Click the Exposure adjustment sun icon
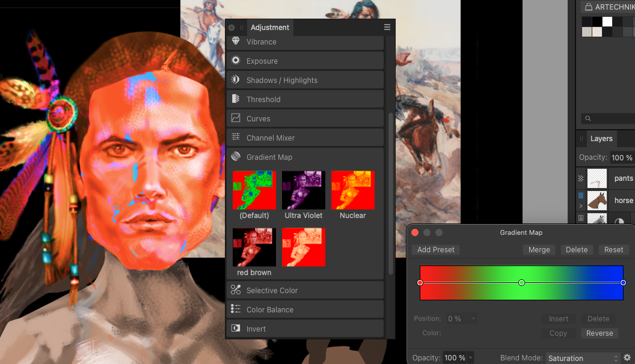 (x=236, y=61)
